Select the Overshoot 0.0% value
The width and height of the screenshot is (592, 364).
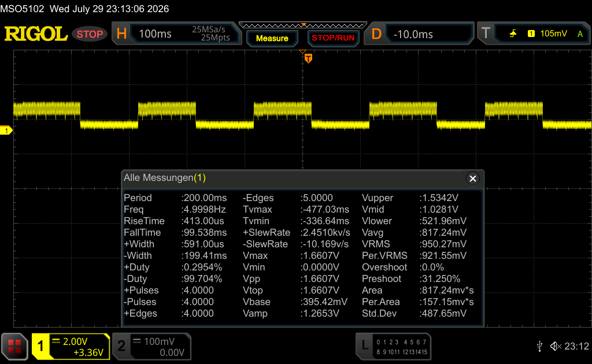point(431,267)
